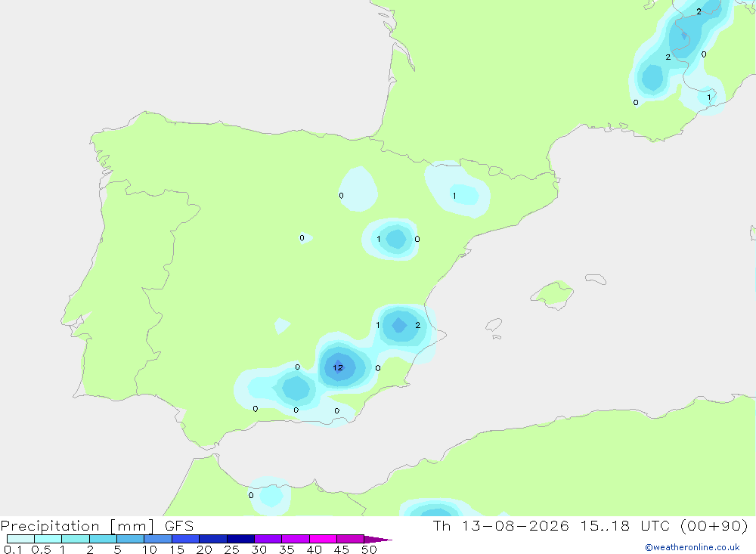Pick the 15–20 mm legend swatch
Image resolution: width=756 pixels, height=554 pixels.
186,539
